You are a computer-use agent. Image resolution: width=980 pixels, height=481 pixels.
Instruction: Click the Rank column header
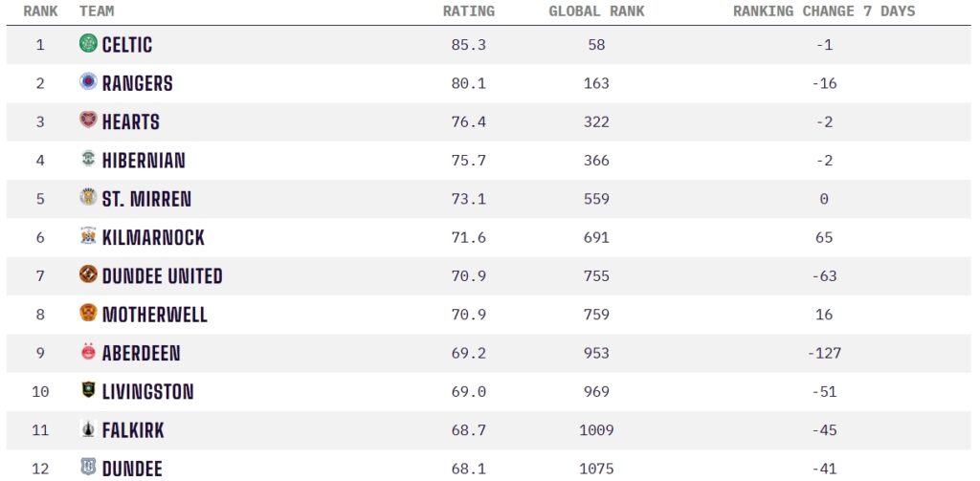click(40, 11)
